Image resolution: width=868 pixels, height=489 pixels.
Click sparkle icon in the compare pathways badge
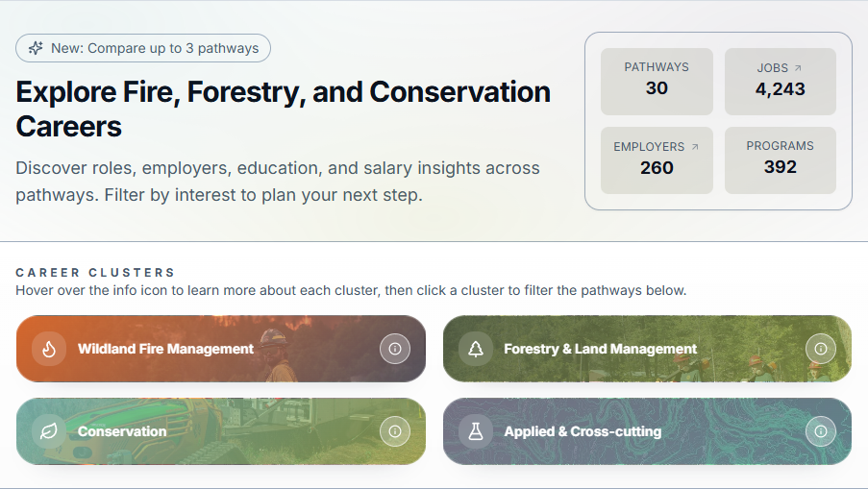click(36, 48)
